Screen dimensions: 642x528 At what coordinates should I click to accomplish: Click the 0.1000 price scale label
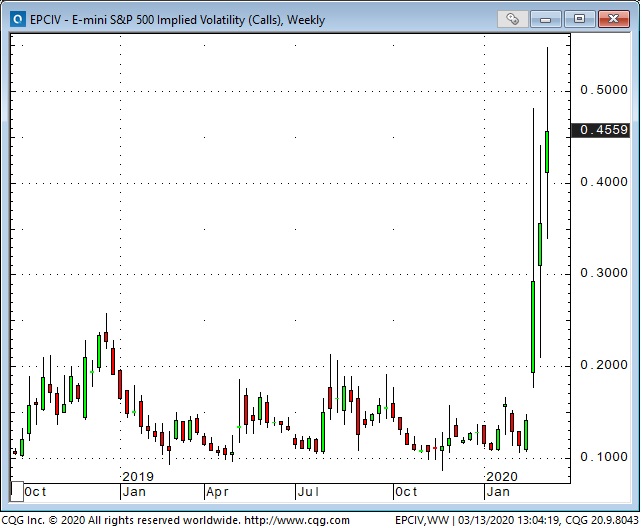tap(604, 456)
